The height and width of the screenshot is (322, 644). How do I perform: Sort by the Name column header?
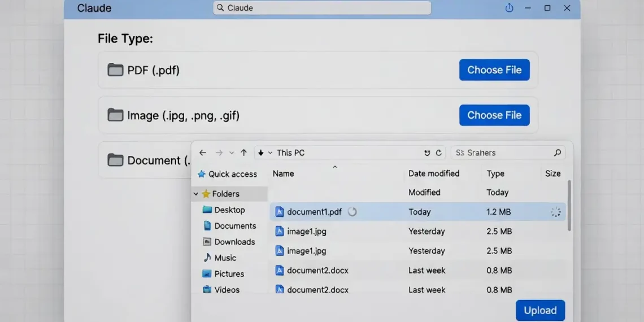click(284, 174)
